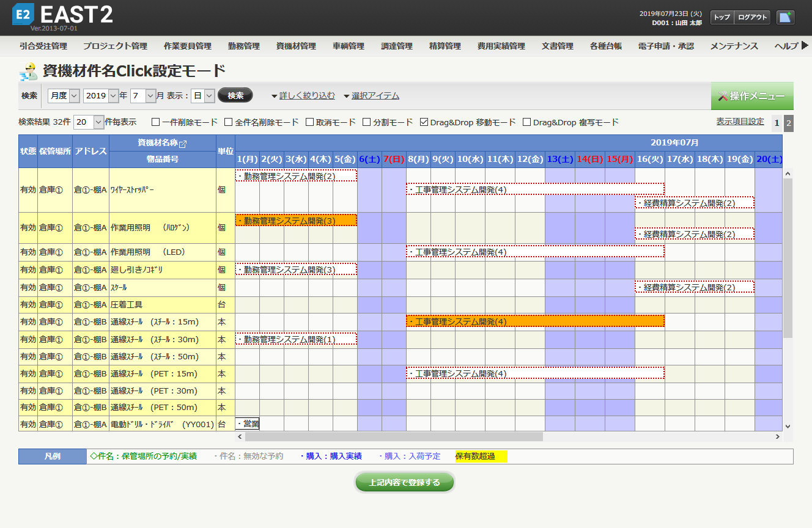This screenshot has height=528, width=812.
Task: Toggle 取消モード checkbox
Action: click(x=310, y=122)
